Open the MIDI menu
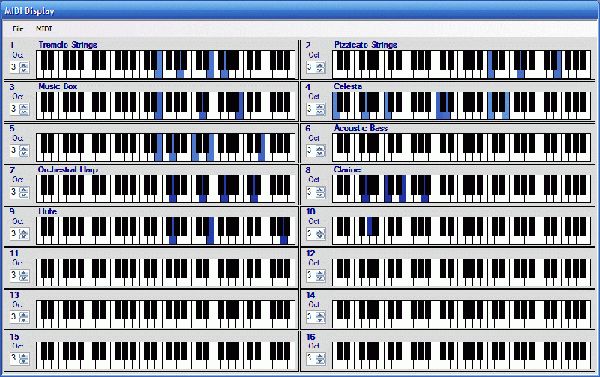 point(44,29)
